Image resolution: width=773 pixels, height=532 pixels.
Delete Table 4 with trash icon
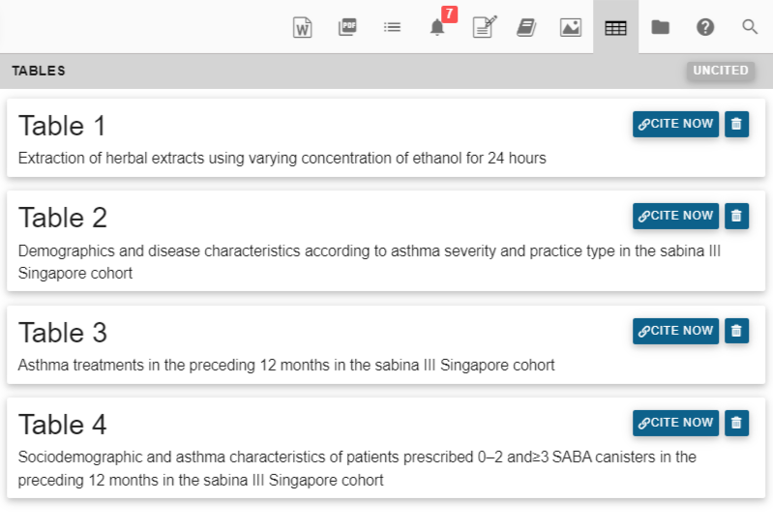click(736, 423)
